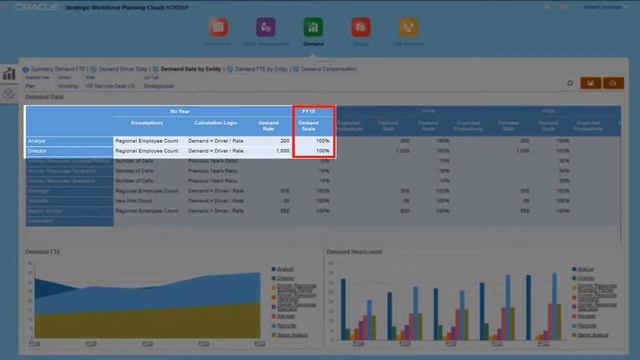Click the Demand Rate header under No Year
640x360 pixels.
tap(268, 126)
